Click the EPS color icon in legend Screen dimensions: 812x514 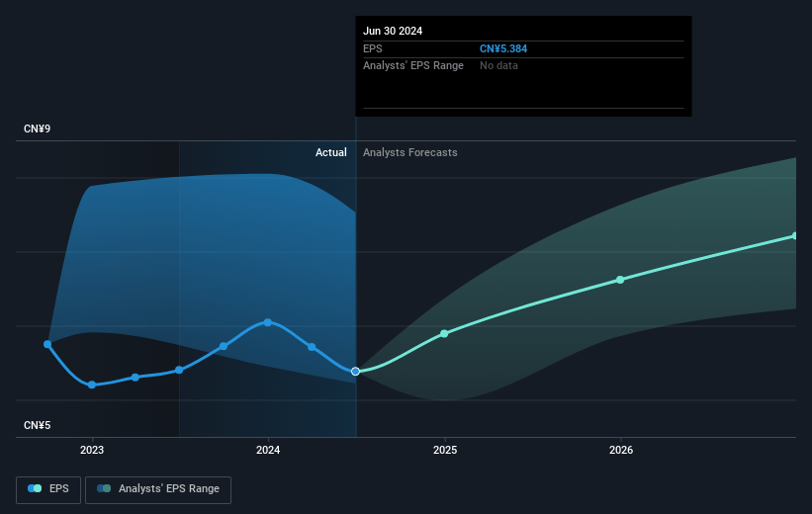point(35,488)
